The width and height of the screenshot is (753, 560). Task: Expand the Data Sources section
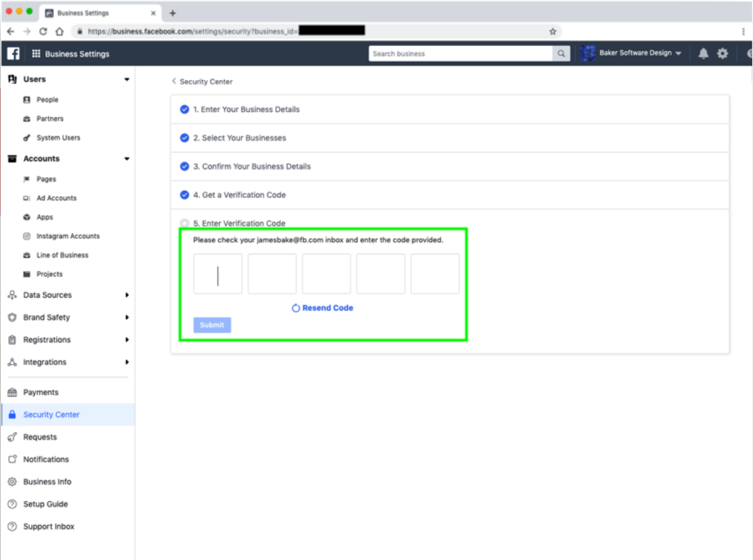coord(67,295)
